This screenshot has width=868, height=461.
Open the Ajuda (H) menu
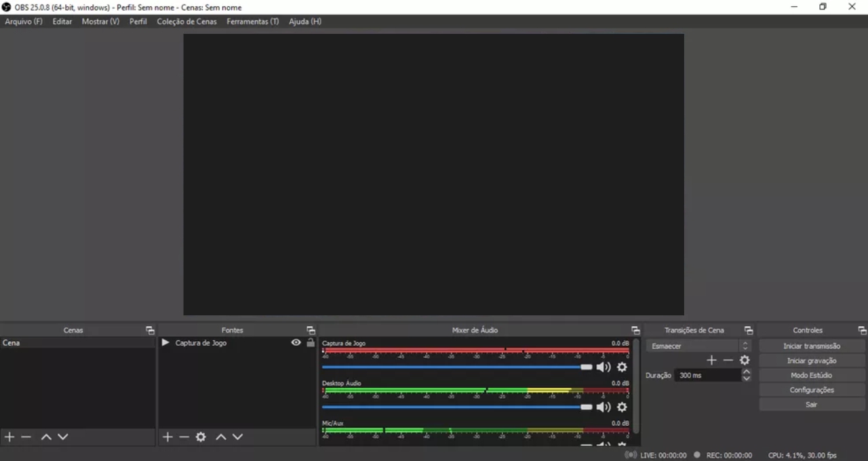coord(305,22)
